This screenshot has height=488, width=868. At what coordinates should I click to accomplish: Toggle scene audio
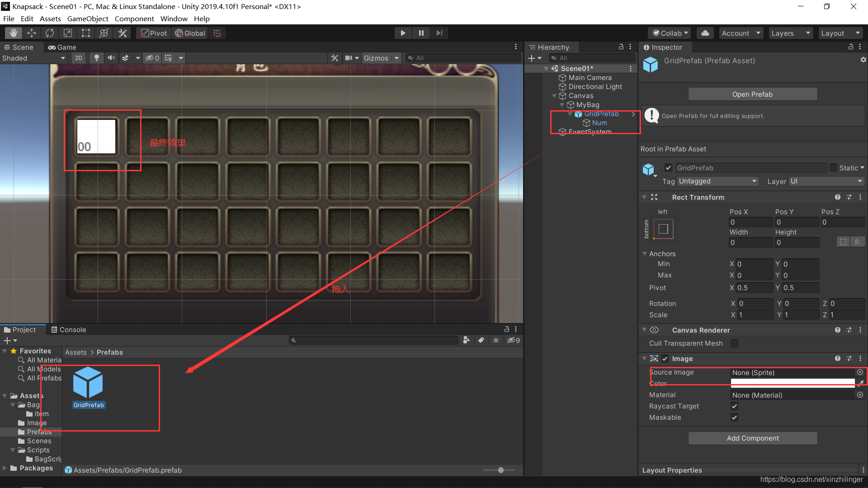click(111, 58)
